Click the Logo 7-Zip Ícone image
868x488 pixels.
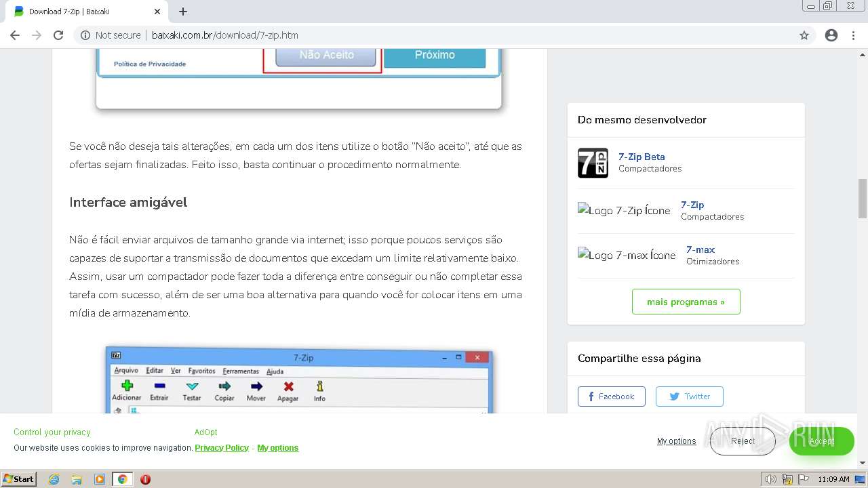coord(624,211)
